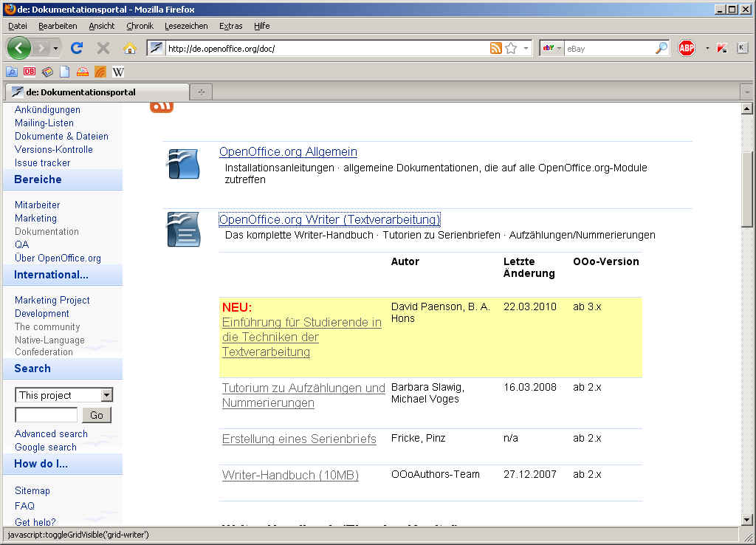Subscribe via the orange RSS icon in address bar

(x=495, y=48)
